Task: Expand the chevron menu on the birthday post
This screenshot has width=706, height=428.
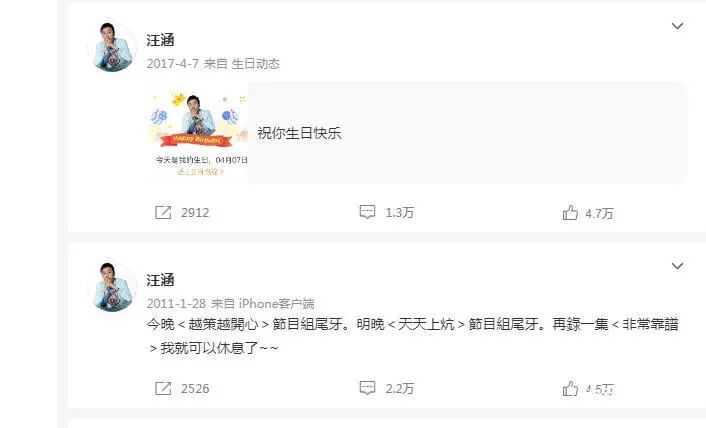Action: coord(677,26)
